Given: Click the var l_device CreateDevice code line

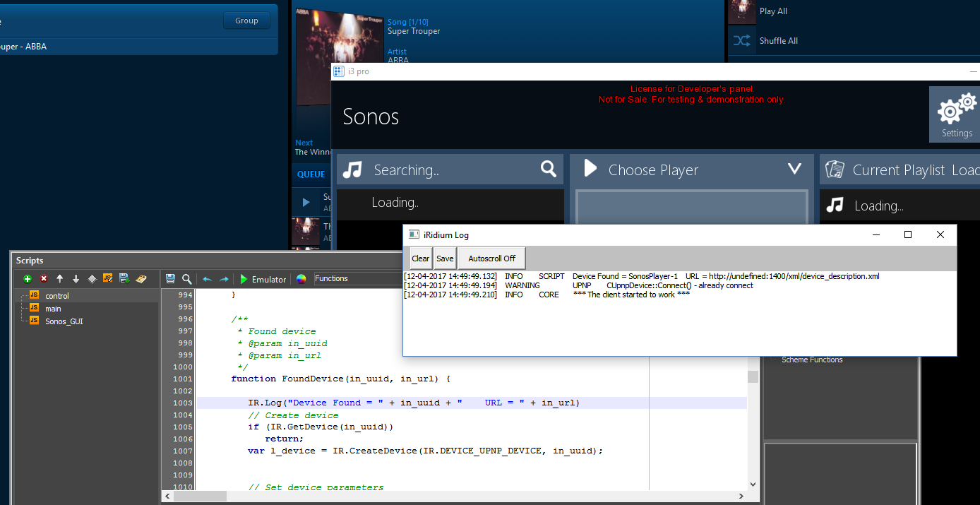Looking at the screenshot, I should [426, 451].
